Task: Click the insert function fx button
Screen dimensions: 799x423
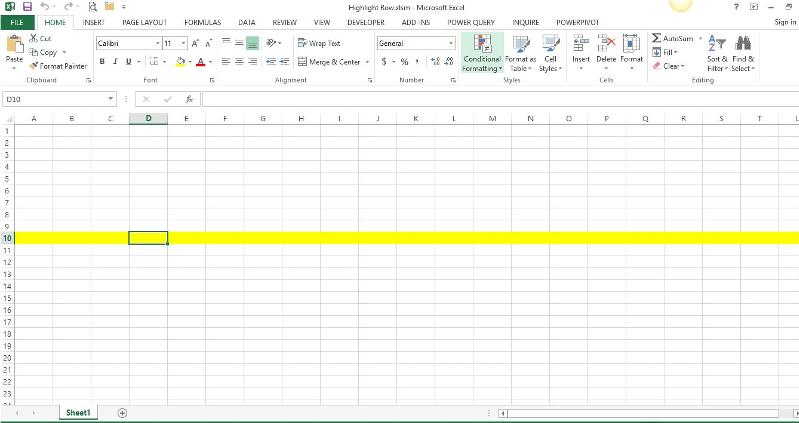Action: click(x=189, y=99)
